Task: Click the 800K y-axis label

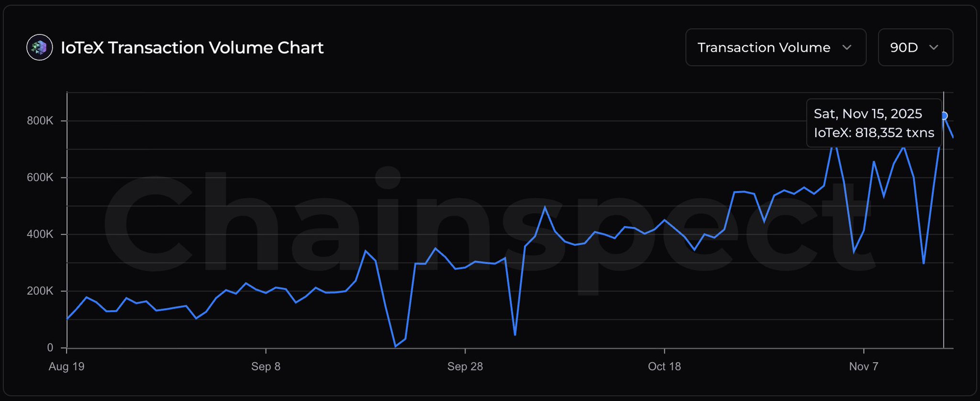Action: (40, 121)
